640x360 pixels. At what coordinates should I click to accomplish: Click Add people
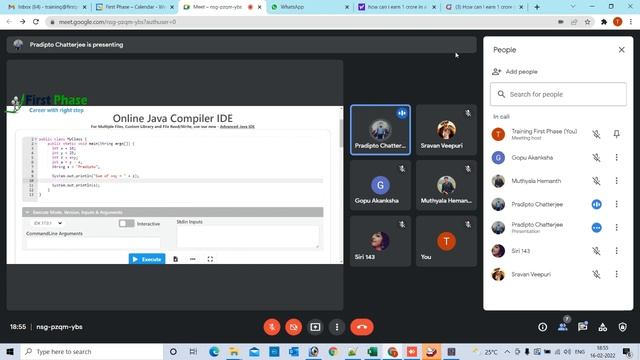click(515, 71)
